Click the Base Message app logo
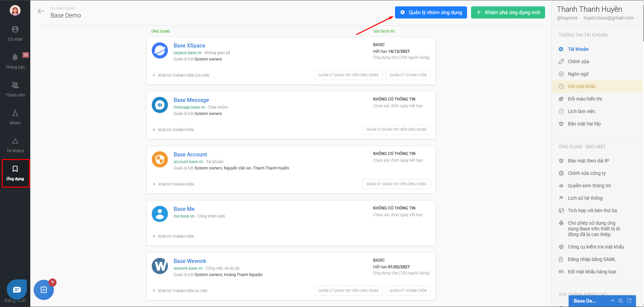The image size is (644, 307). tap(160, 105)
